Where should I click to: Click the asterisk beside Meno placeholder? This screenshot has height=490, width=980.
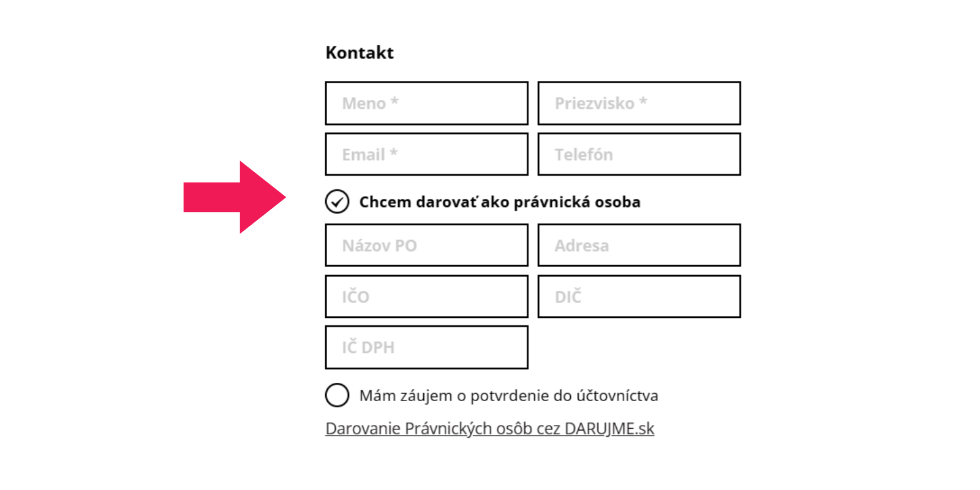tap(394, 101)
